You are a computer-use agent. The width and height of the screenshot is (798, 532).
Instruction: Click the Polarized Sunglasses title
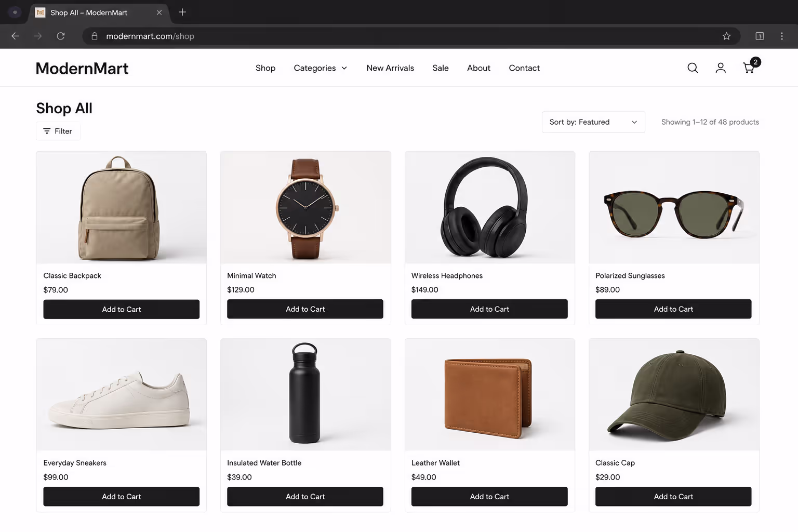pyautogui.click(x=630, y=276)
